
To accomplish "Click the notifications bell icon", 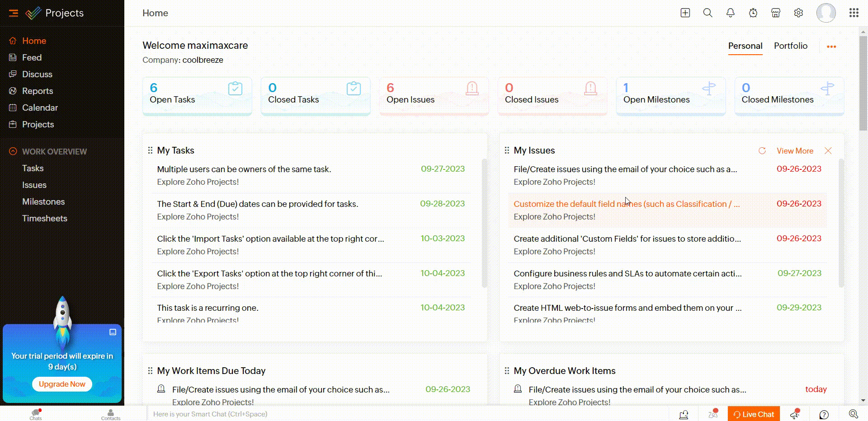I will pos(730,13).
